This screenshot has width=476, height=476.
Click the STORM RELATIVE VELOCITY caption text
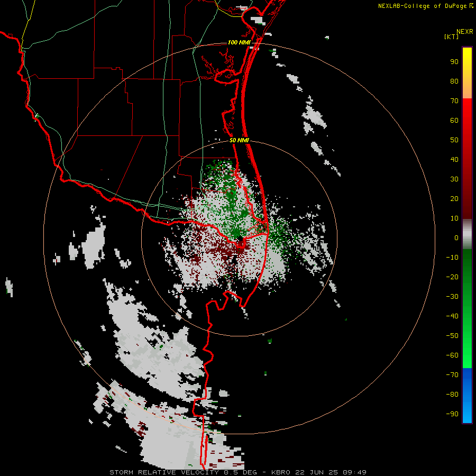click(x=163, y=472)
